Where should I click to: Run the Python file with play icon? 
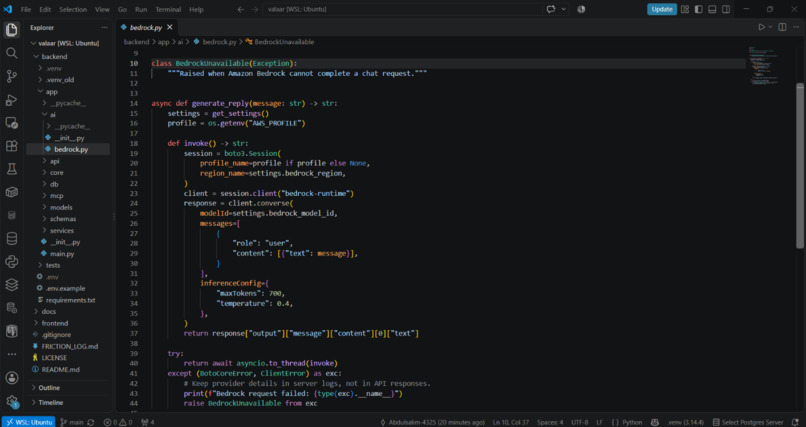click(x=761, y=27)
